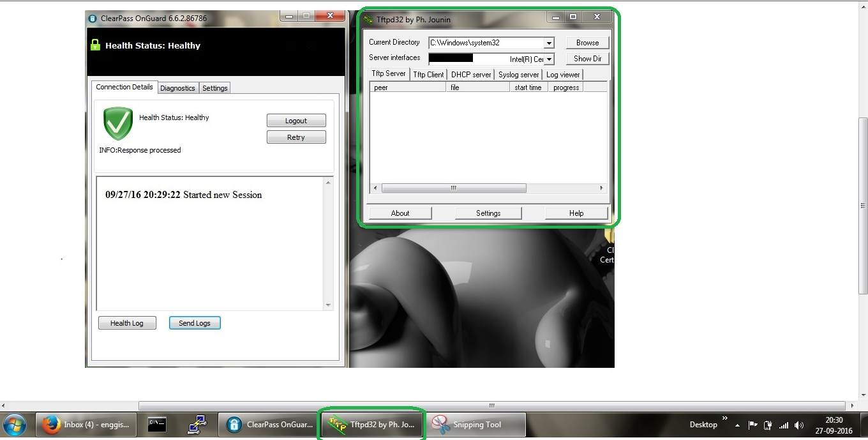Click the 'INFO:Response processed' text
The height and width of the screenshot is (440, 868).
coord(140,150)
